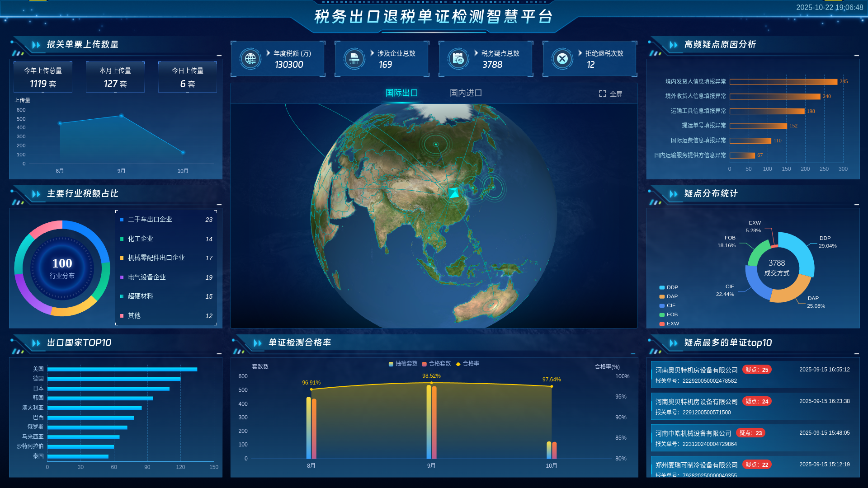
Task: Click the enterprises total printer icon
Action: [x=354, y=59]
